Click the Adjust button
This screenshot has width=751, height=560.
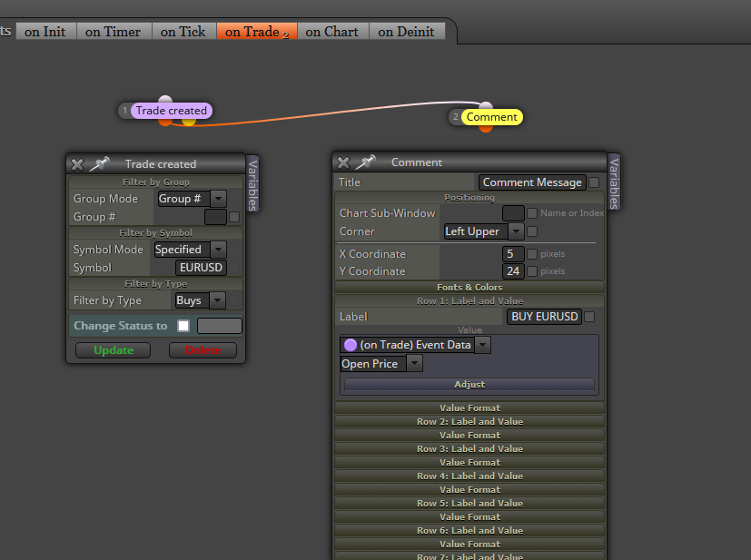(x=469, y=384)
